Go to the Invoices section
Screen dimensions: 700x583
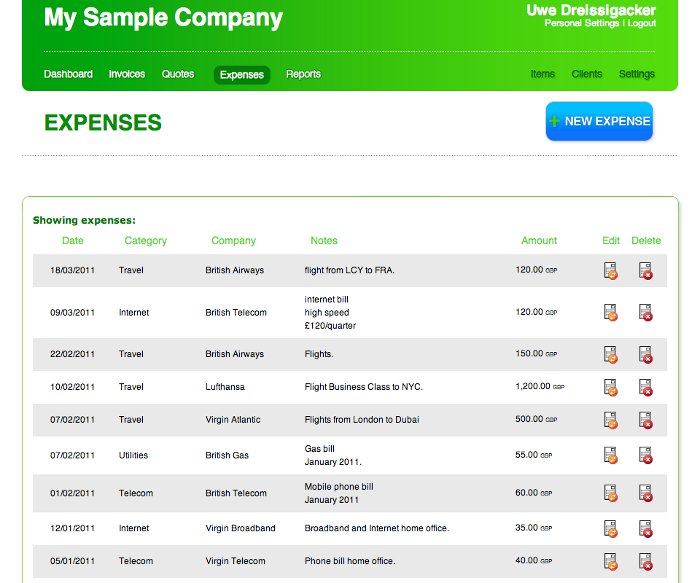pyautogui.click(x=127, y=74)
